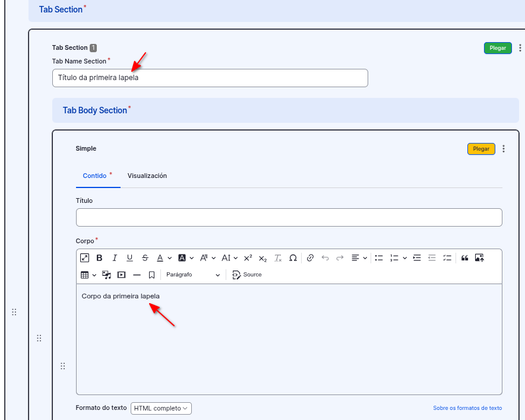Screen dimensions: 525x420
Task: Maximize the editor with fullscreen icon
Action: click(x=84, y=258)
